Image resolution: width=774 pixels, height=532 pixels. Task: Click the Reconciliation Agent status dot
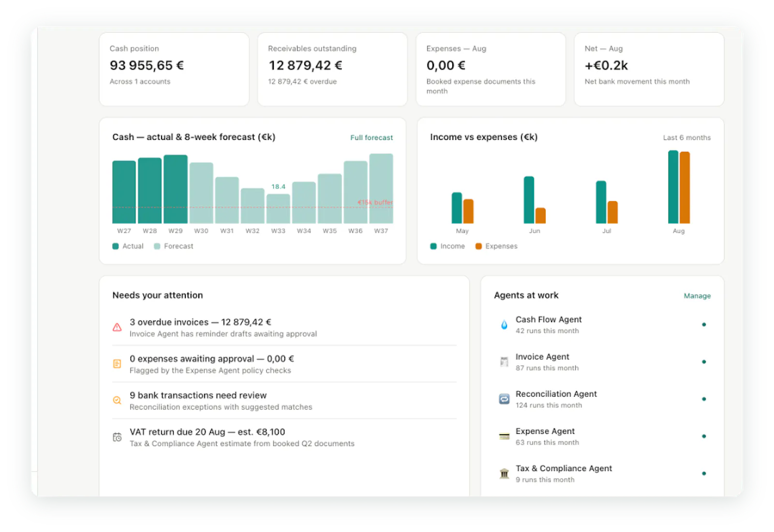[704, 399]
